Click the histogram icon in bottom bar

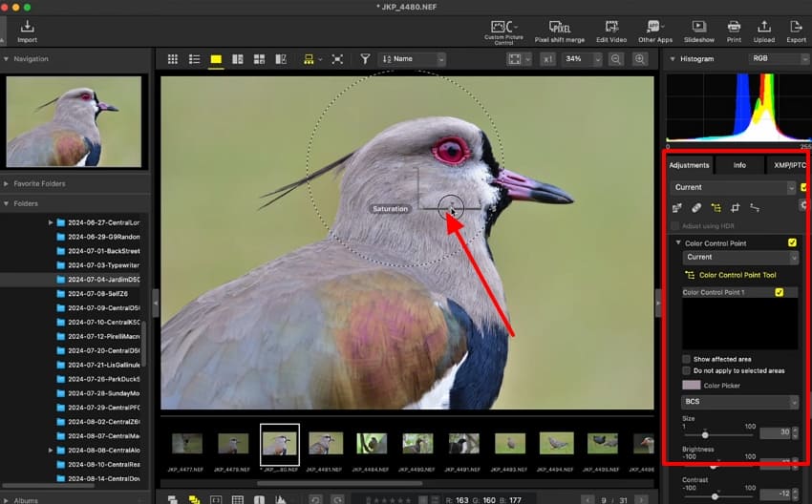280,499
